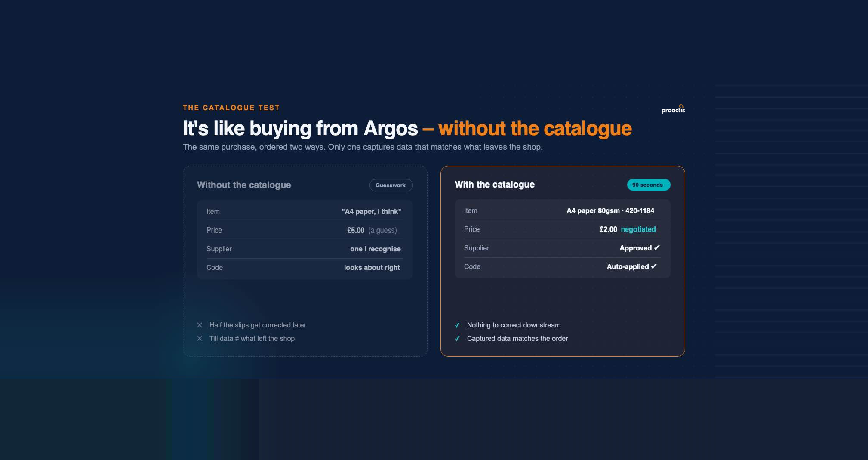Viewport: 868px width, 460px height.
Task: Click the X icon beside 'Half the slips get corrected later'
Action: pos(200,325)
